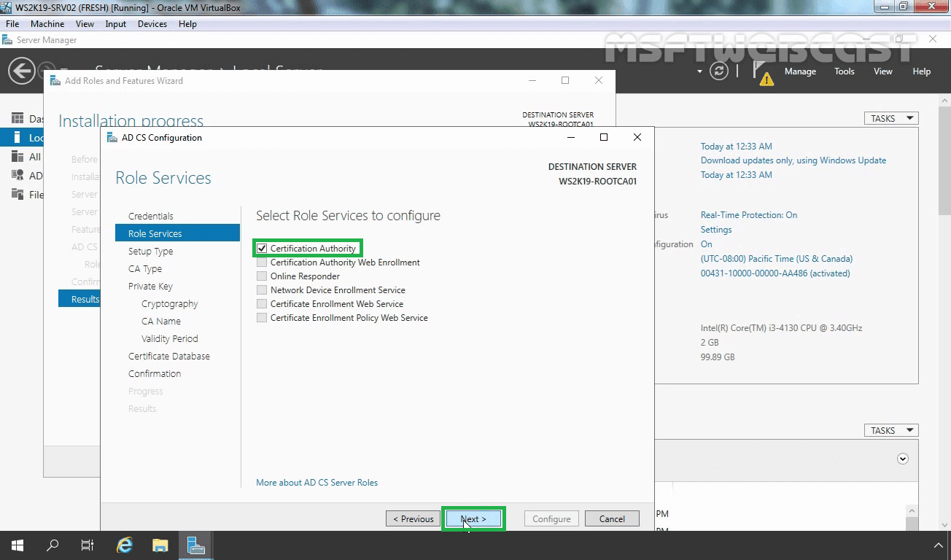This screenshot has height=560, width=951.
Task: Click the Pacific Time zone link
Action: point(777,259)
